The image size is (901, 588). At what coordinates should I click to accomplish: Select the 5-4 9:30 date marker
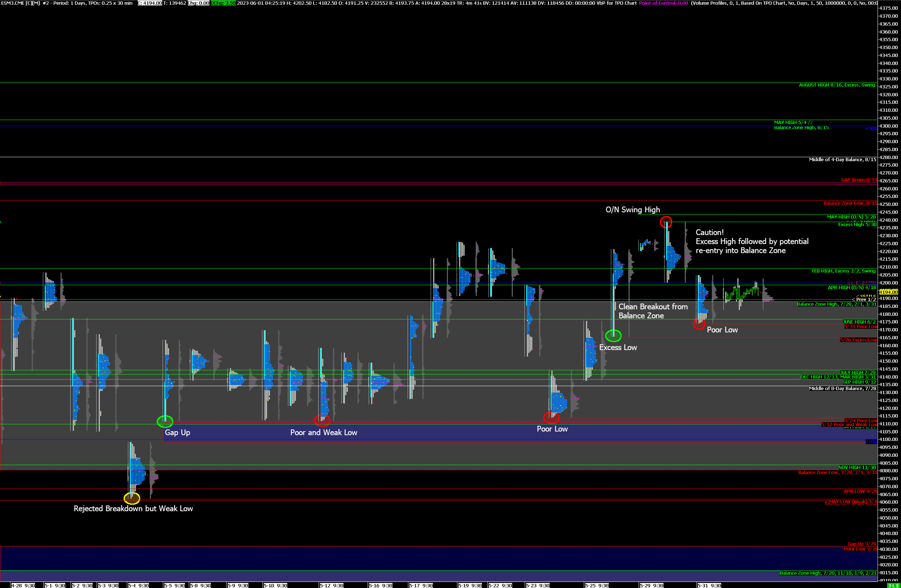138,585
